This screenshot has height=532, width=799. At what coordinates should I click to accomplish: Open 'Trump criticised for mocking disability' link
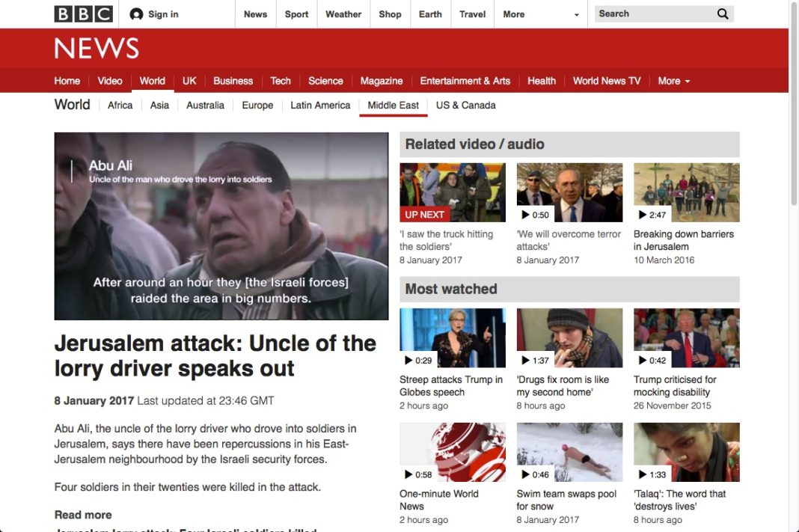click(x=675, y=386)
